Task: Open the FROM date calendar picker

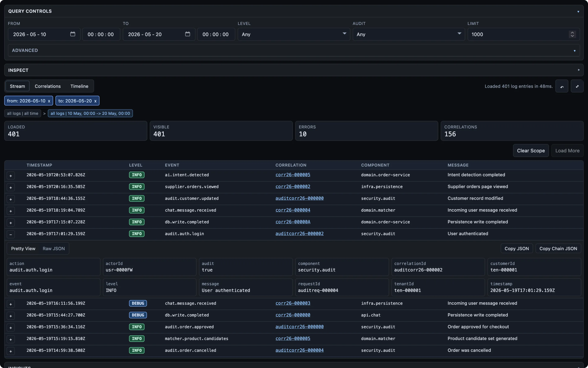Action: [x=73, y=34]
